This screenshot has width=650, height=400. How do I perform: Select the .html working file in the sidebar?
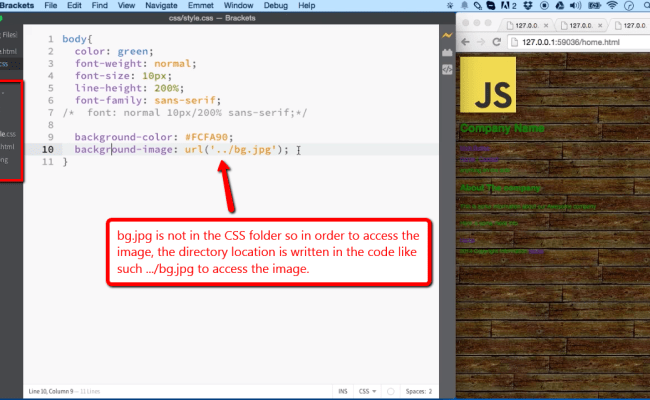point(8,51)
